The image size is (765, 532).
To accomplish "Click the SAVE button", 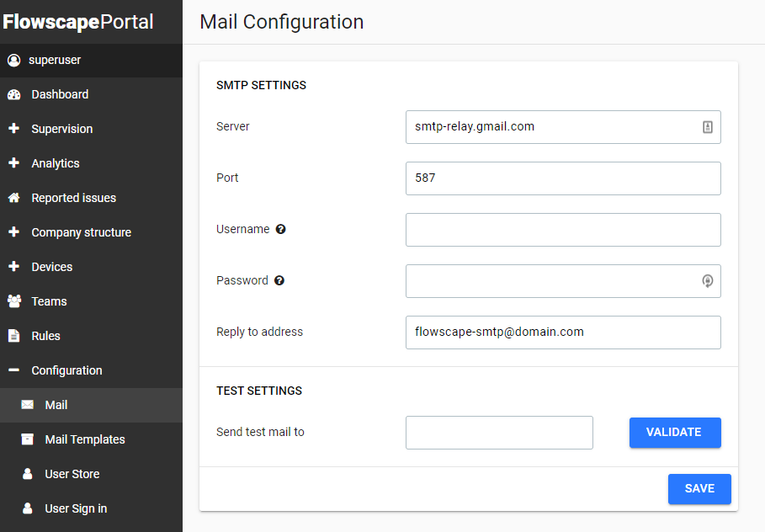I will [x=699, y=488].
